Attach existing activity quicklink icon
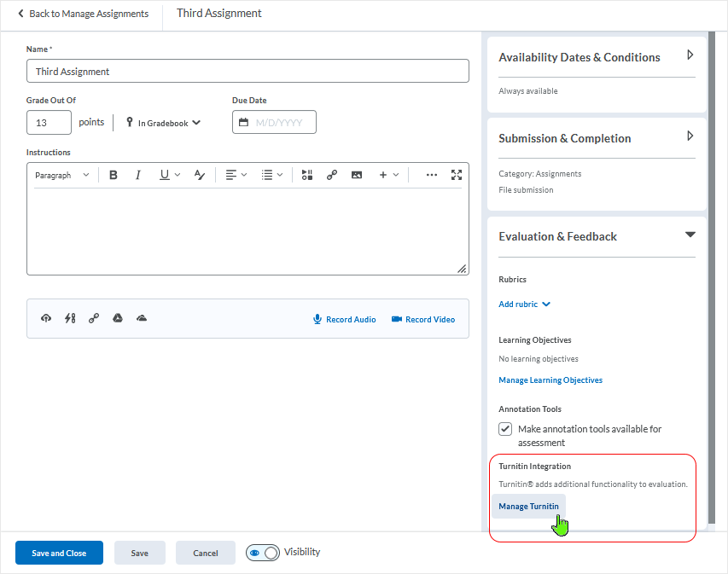Screen dimensions: 728x574 (70, 318)
